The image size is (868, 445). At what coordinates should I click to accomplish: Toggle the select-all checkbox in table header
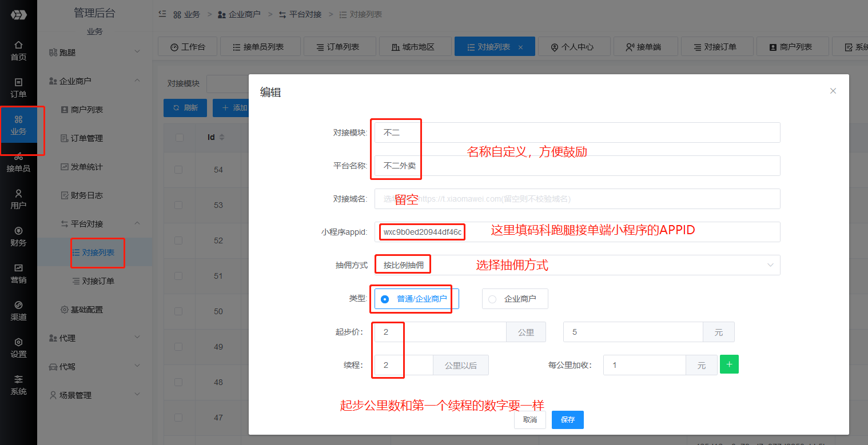pos(179,138)
